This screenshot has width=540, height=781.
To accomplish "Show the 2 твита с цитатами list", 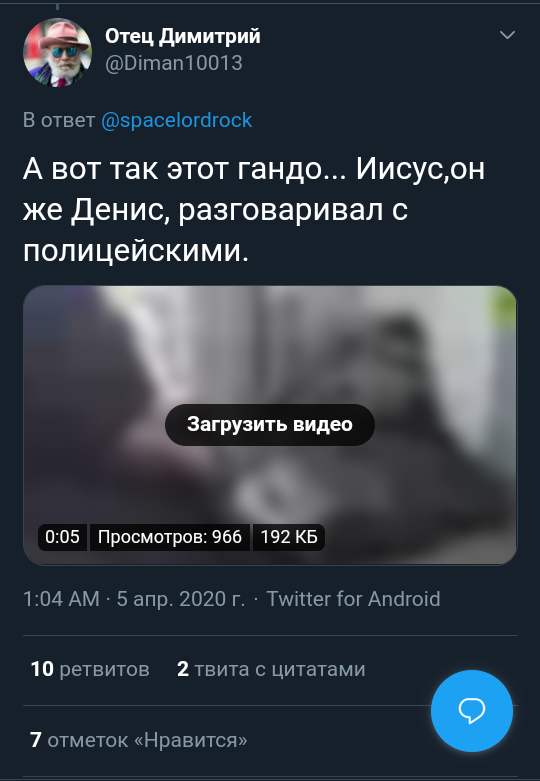I will [x=271, y=669].
